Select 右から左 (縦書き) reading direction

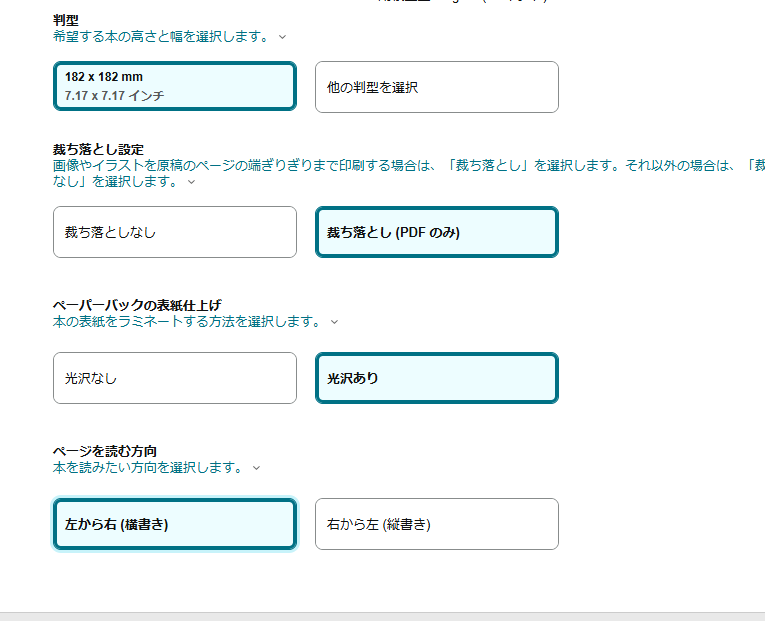pyautogui.click(x=437, y=524)
